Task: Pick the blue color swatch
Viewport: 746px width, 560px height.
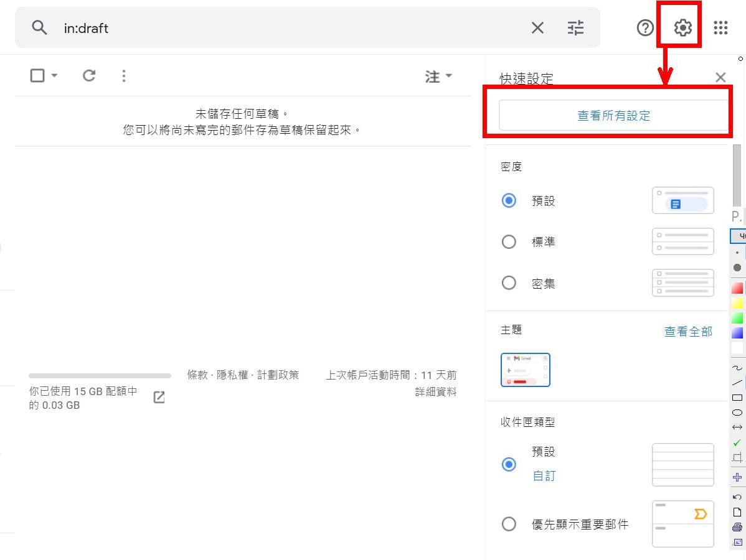Action: click(x=737, y=333)
